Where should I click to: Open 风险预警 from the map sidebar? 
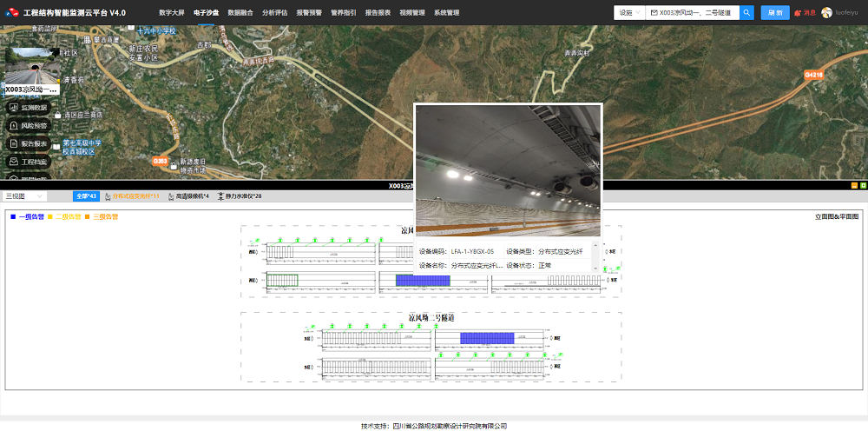click(x=28, y=125)
